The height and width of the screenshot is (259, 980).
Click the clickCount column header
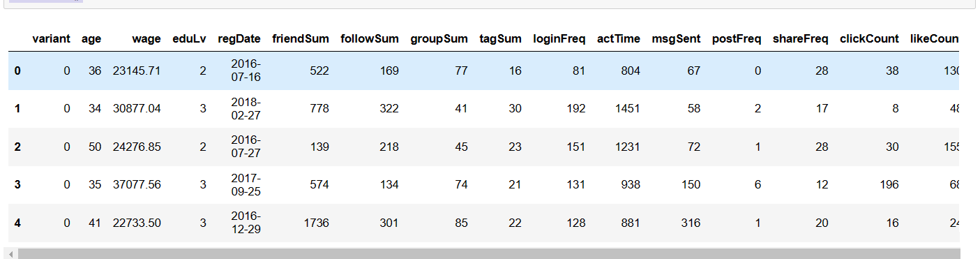[869, 38]
